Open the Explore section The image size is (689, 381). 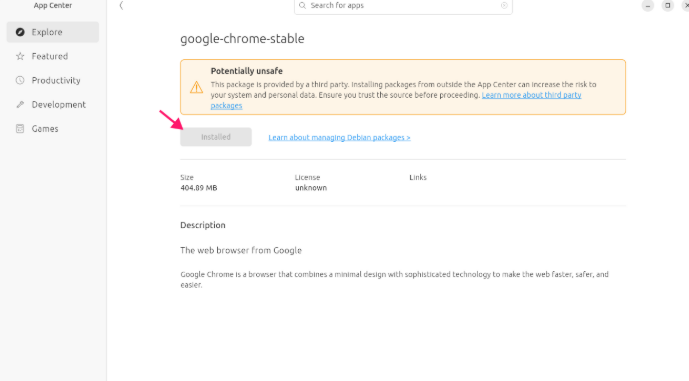53,32
